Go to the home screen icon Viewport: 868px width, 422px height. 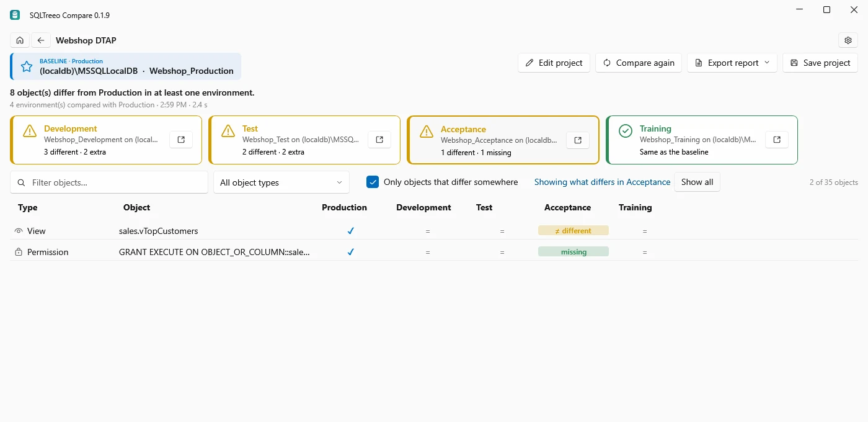[x=20, y=40]
